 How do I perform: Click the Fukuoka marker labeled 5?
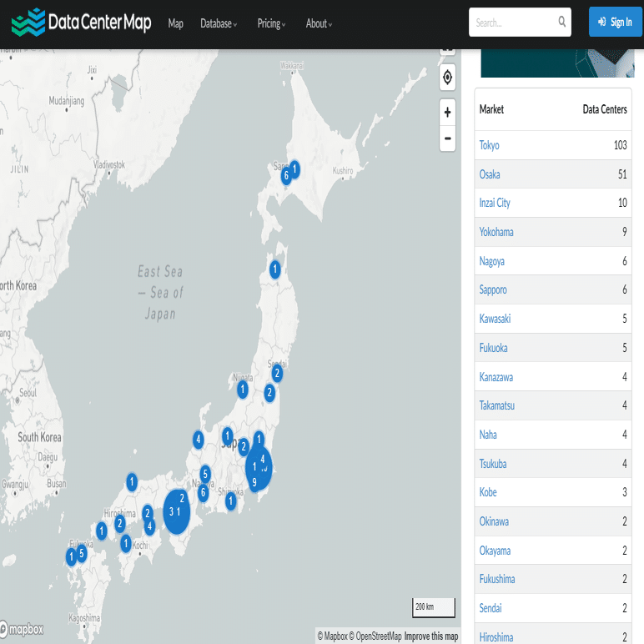click(81, 554)
